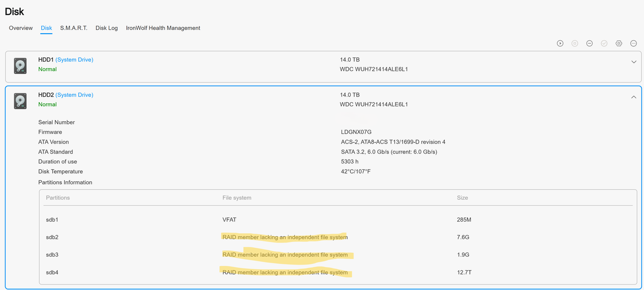Image resolution: width=644 pixels, height=290 pixels.
Task: Click sdb4's RAID member file system text
Action: pos(285,272)
